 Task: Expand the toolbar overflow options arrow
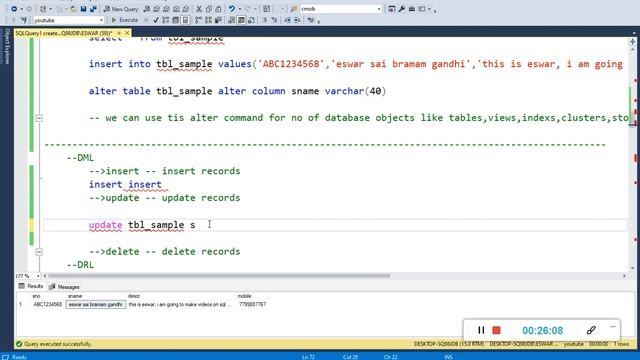click(435, 10)
